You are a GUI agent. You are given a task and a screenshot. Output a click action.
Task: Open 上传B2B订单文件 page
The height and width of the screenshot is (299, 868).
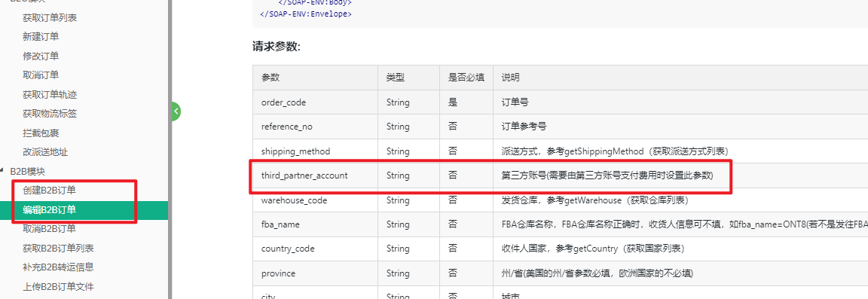(58, 286)
